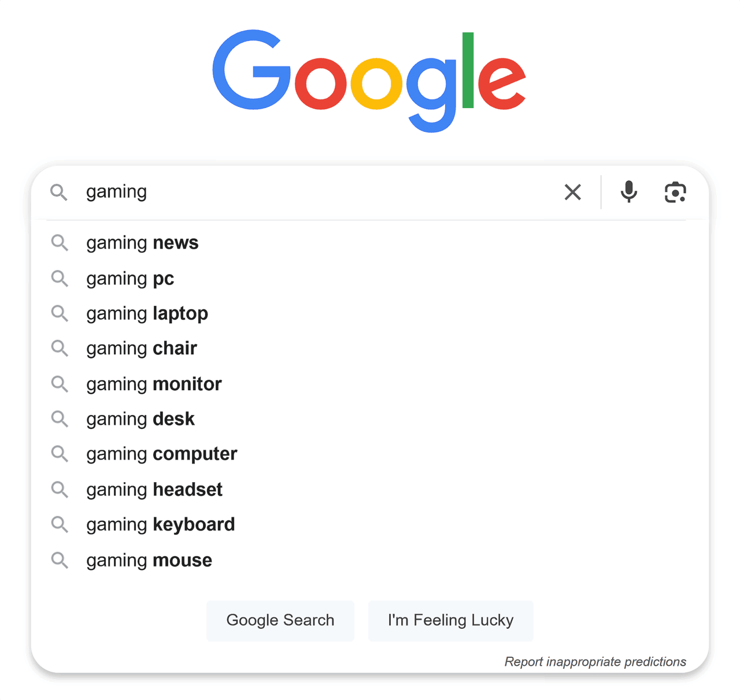740x700 pixels.
Task: Click the magnifier icon beside "gaming desk"
Action: point(60,418)
